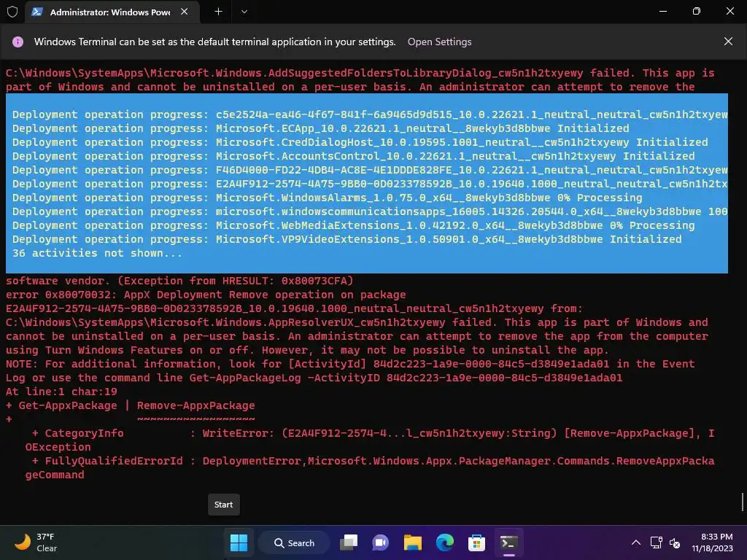Open Settings link in the info bar
This screenshot has width=747, height=560.
439,42
